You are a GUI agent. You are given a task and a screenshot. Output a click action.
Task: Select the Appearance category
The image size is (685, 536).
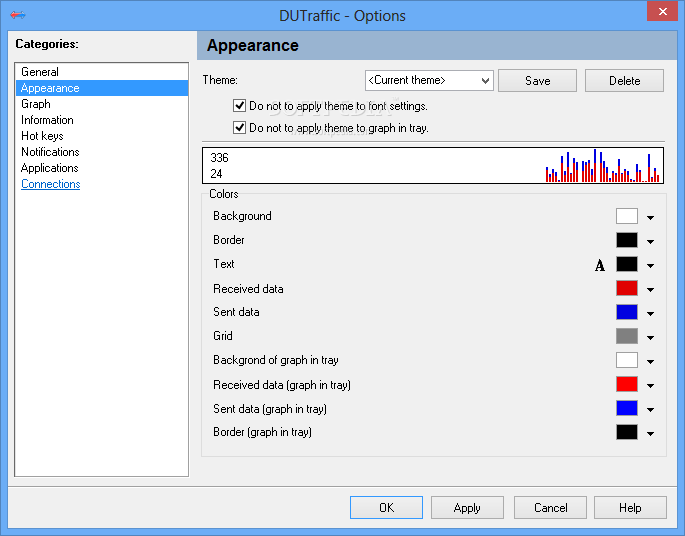click(x=102, y=88)
